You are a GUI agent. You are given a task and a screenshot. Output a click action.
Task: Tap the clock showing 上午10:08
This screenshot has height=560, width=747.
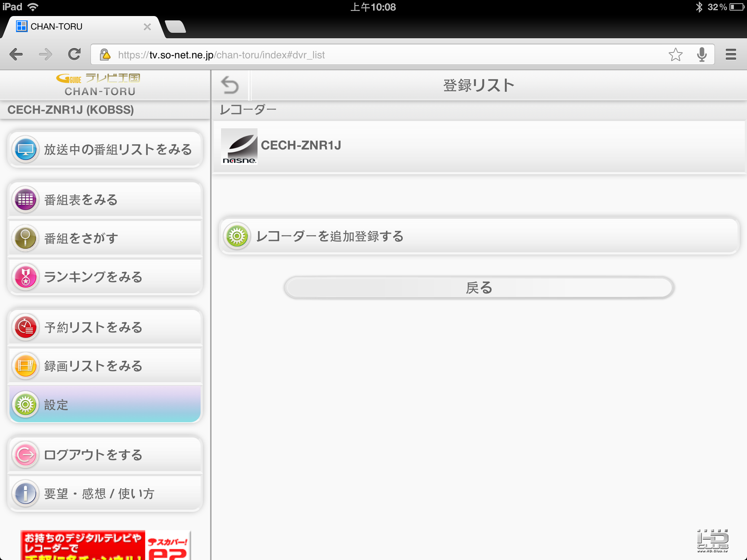(373, 7)
